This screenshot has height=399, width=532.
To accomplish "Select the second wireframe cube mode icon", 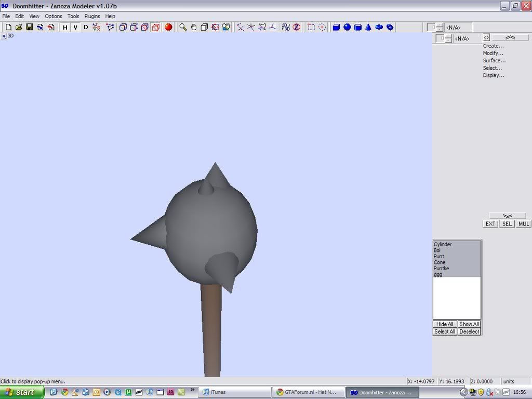I will click(x=134, y=27).
